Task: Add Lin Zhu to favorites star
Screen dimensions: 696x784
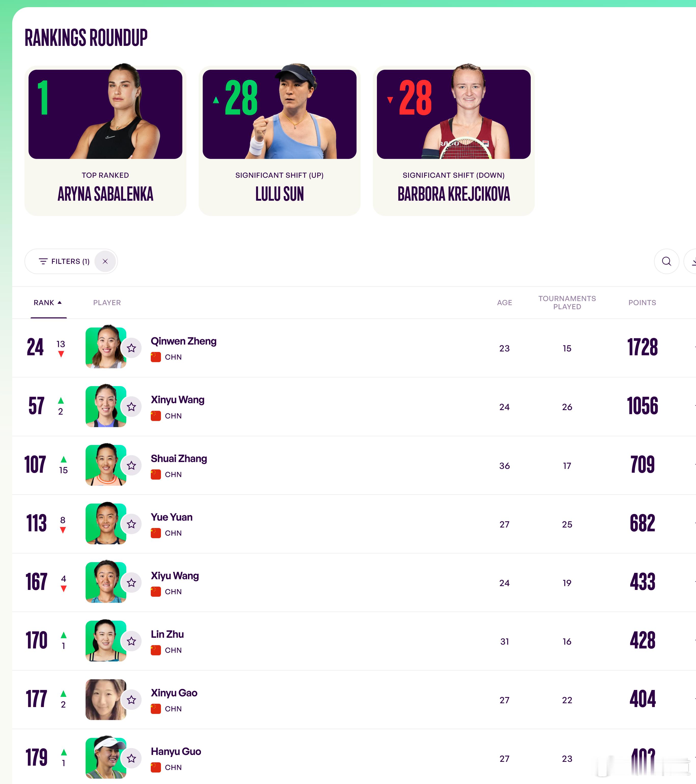Action: point(131,641)
